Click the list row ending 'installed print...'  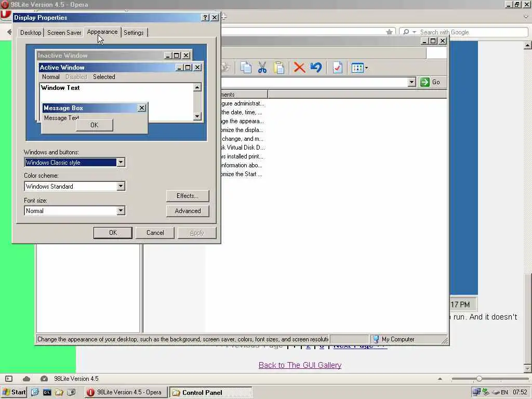pos(242,156)
